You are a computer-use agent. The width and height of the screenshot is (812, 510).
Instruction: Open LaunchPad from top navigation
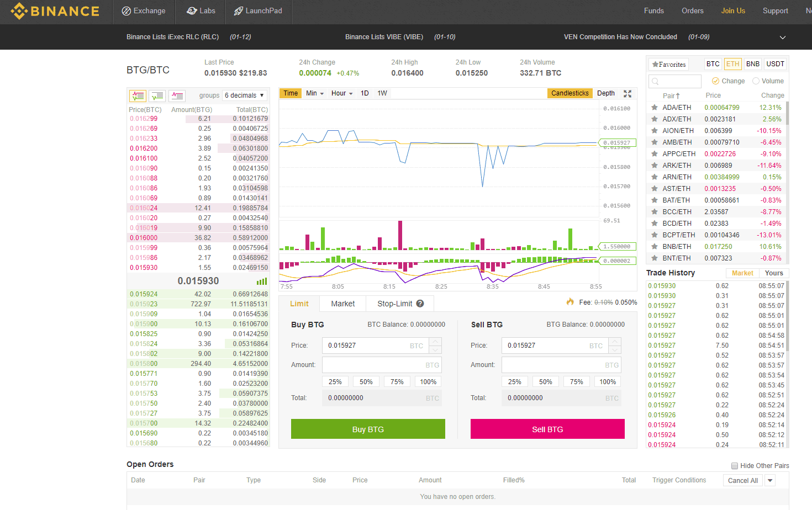pyautogui.click(x=258, y=11)
